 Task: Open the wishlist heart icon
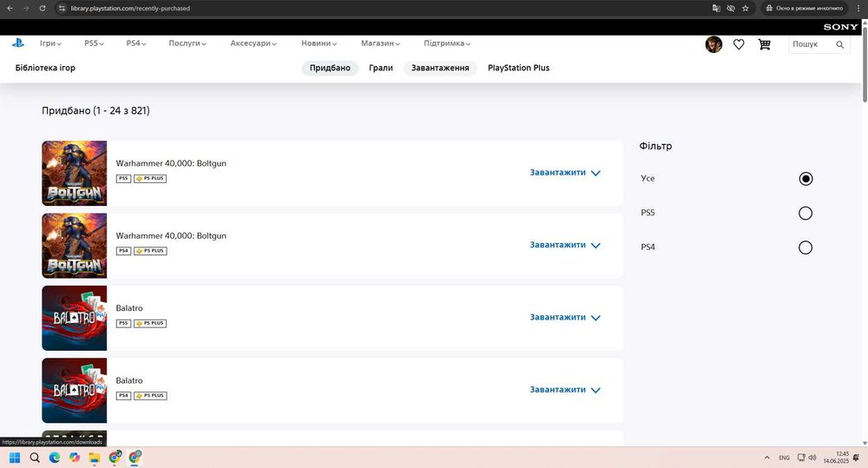pos(739,44)
